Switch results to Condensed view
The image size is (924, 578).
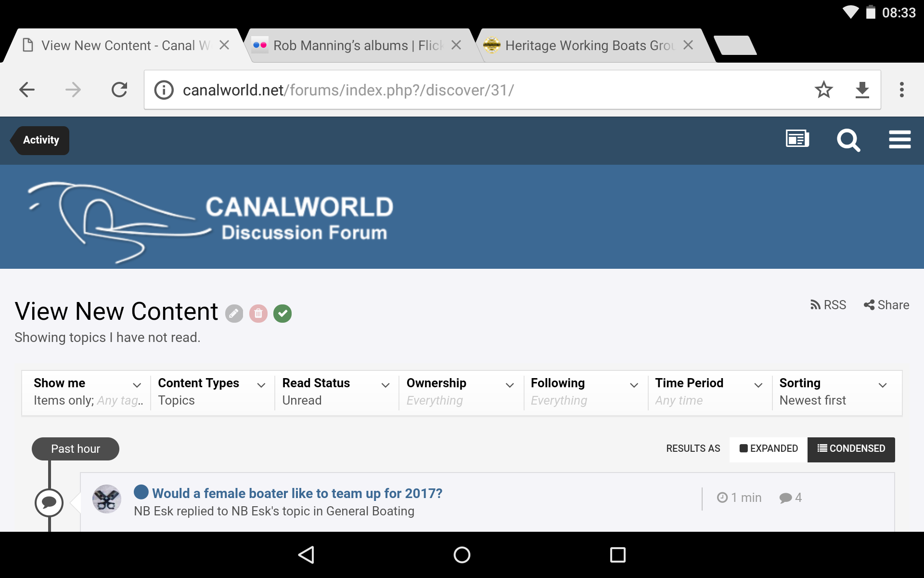(x=851, y=449)
